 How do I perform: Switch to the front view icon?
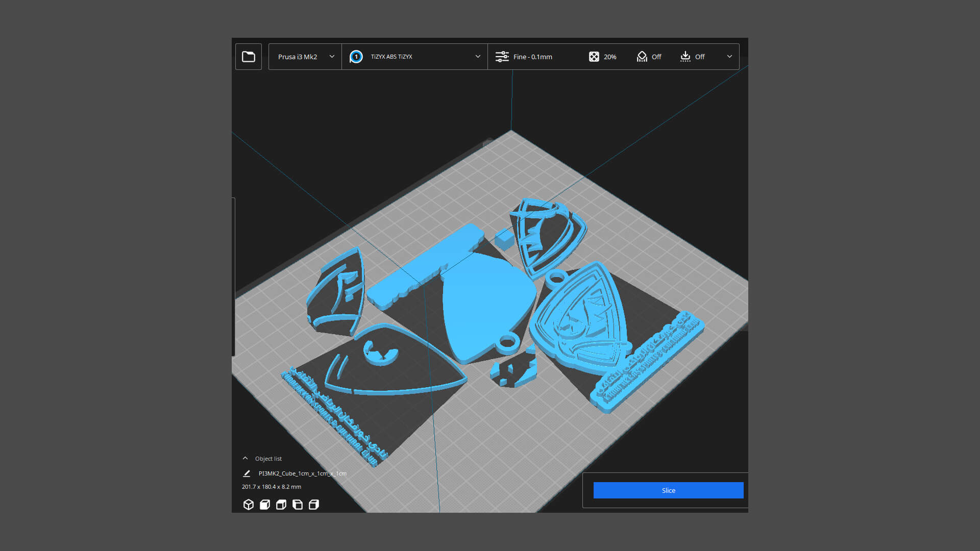tap(265, 505)
